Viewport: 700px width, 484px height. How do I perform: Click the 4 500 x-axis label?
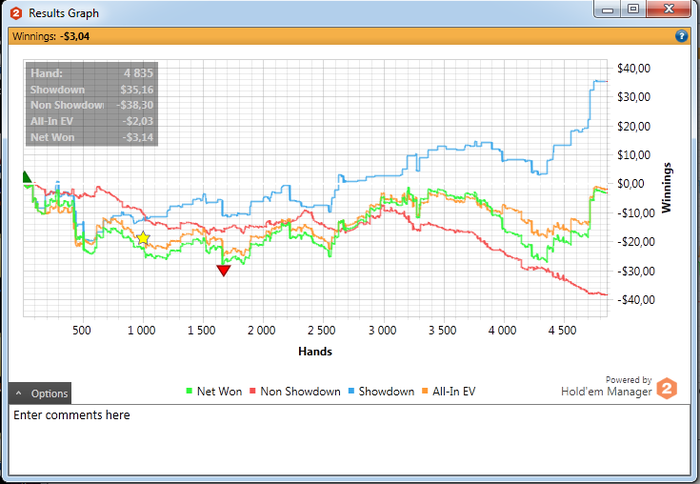[562, 330]
